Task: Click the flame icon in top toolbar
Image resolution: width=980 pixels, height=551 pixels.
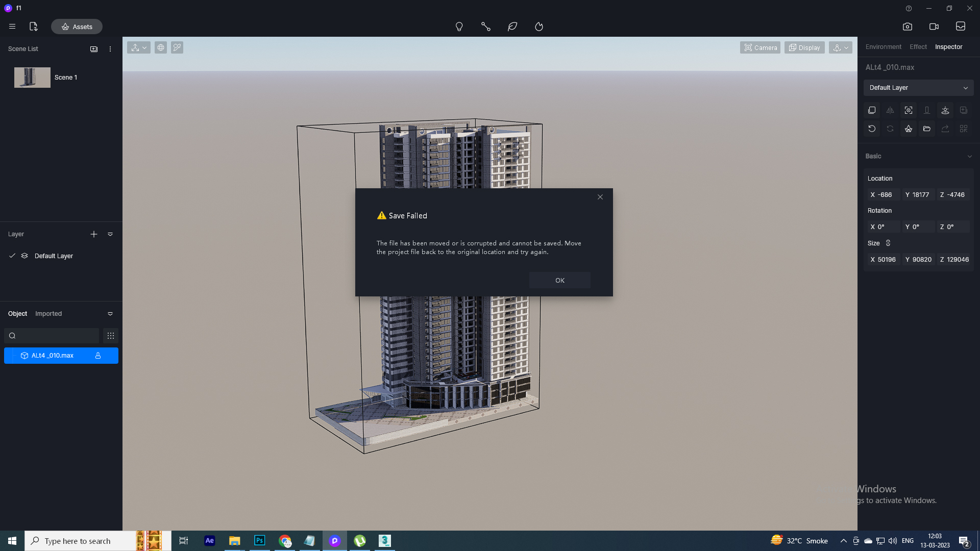Action: pos(539,27)
